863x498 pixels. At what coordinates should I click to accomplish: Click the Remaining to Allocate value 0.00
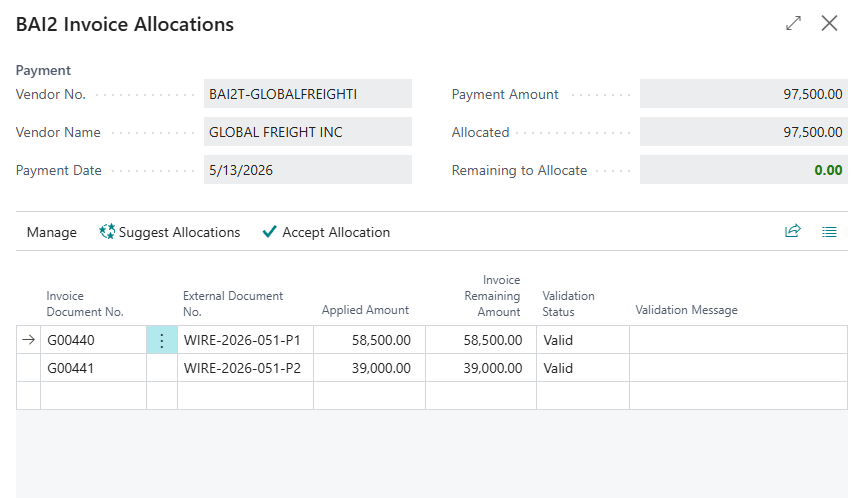tap(828, 170)
